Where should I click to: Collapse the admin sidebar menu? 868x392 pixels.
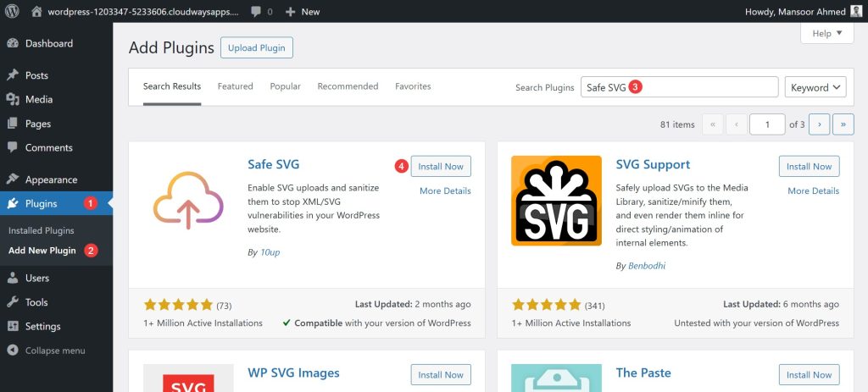coord(57,351)
